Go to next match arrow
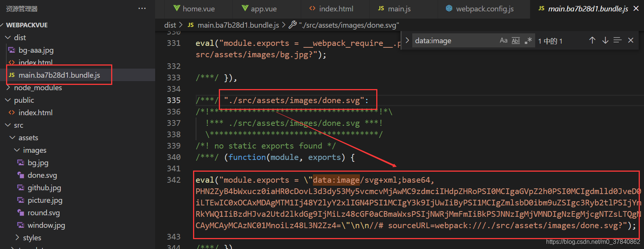The image size is (644, 249). tap(605, 40)
